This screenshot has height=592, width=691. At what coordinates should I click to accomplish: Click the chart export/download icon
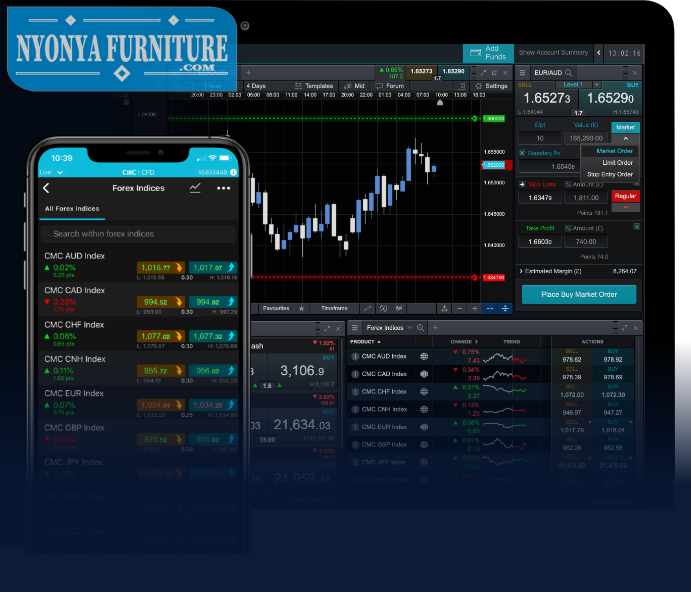point(444,309)
